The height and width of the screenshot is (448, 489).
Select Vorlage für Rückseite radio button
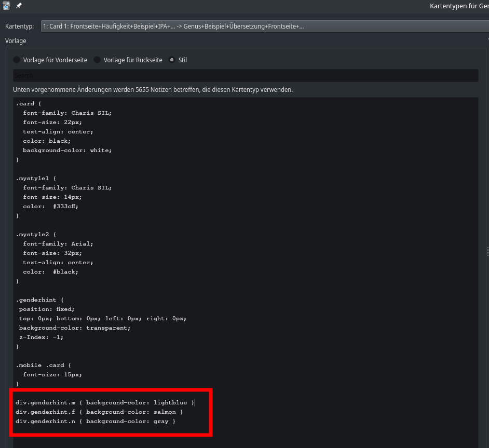point(128,60)
